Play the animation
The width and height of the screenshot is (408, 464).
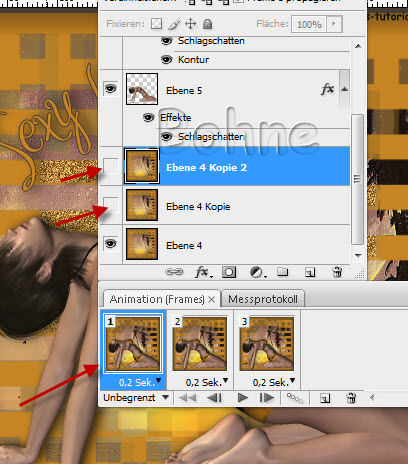[x=243, y=398]
